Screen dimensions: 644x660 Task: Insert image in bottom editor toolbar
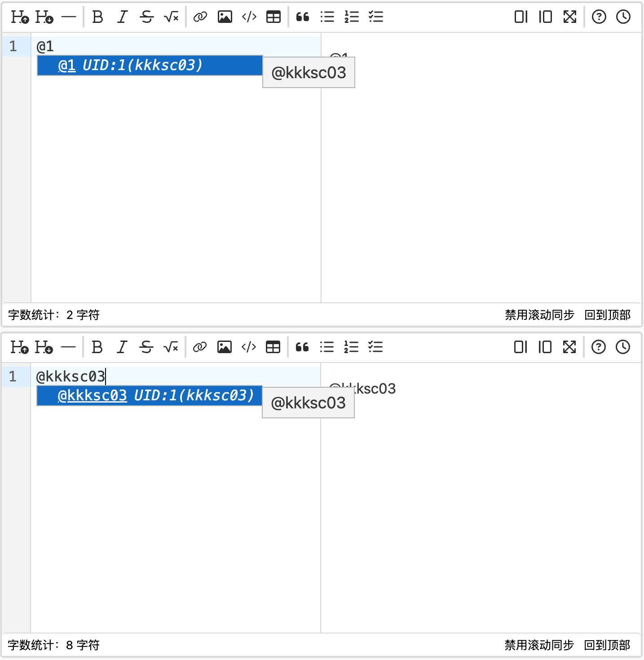225,347
